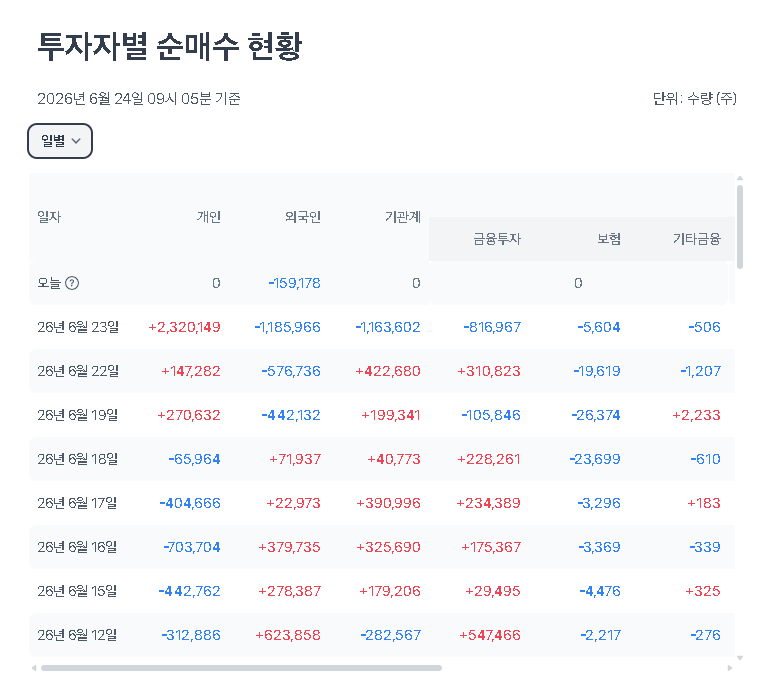Click the 금융투자 sub-column header

tap(497, 239)
